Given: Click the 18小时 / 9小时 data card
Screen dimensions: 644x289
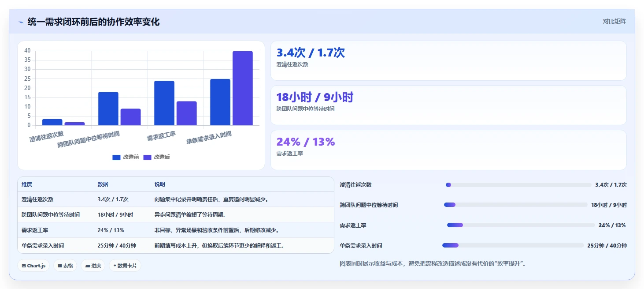Looking at the screenshot, I should coord(448,105).
